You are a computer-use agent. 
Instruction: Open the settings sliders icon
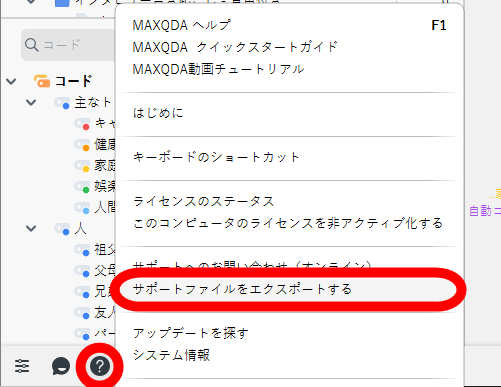tap(22, 366)
